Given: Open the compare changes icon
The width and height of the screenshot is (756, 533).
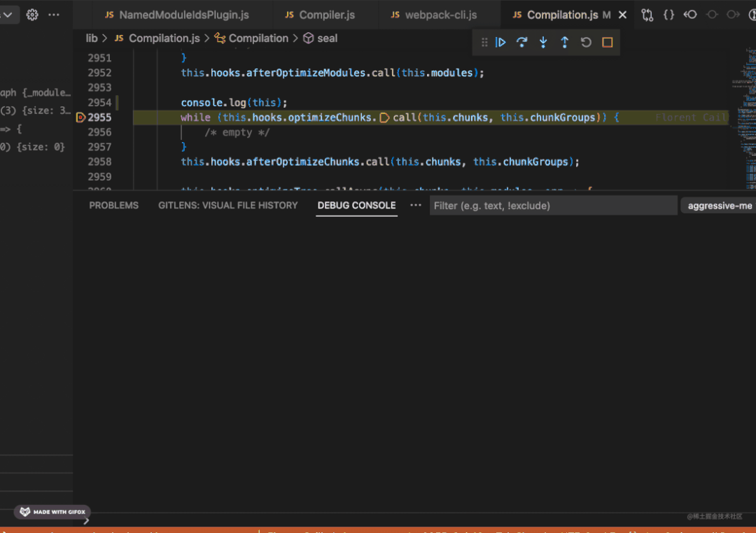Looking at the screenshot, I should pyautogui.click(x=647, y=15).
